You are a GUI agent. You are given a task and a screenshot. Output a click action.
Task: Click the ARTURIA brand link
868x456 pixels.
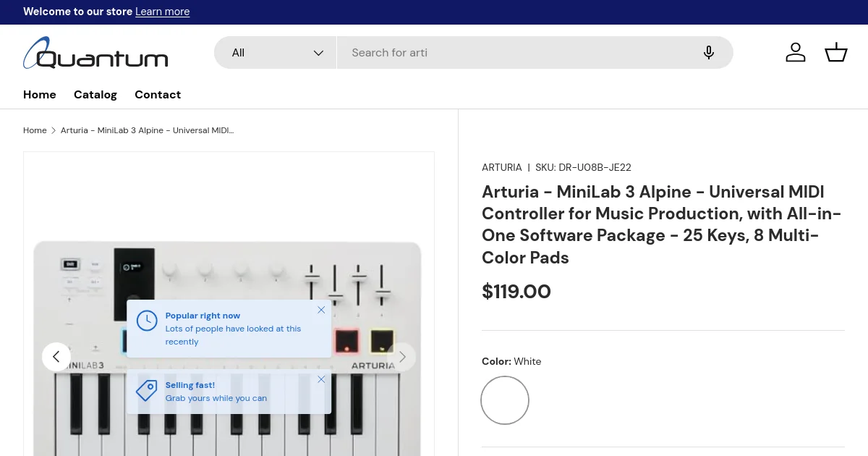pyautogui.click(x=502, y=167)
